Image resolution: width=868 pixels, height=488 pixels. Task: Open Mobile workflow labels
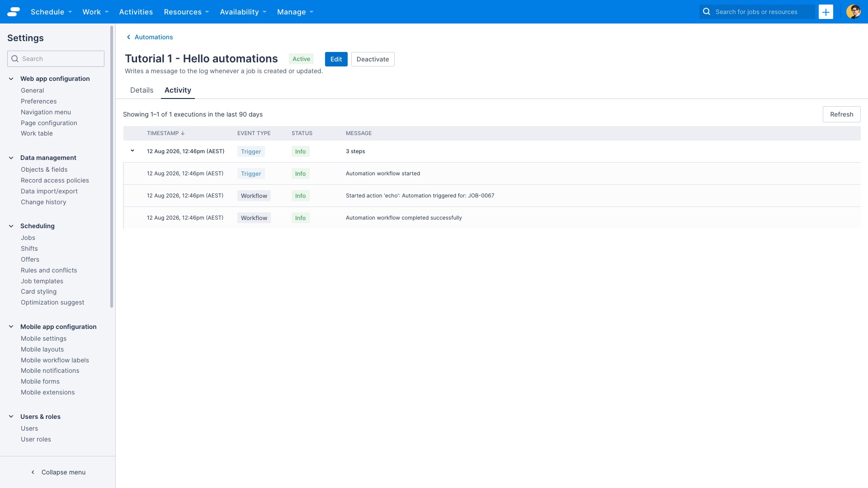55,360
